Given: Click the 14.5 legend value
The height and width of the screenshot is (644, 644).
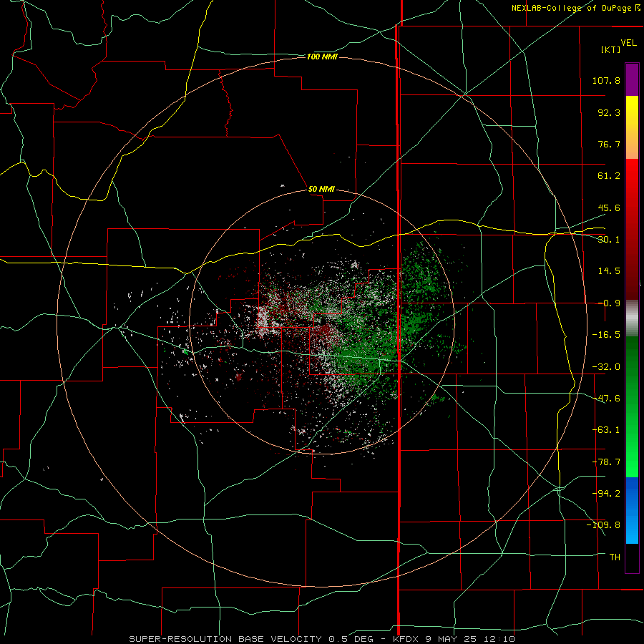Looking at the screenshot, I should (x=609, y=271).
